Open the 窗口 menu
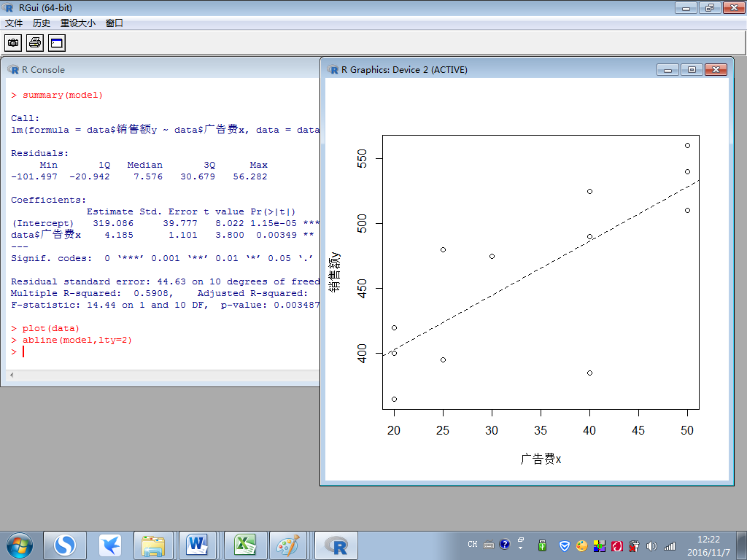 click(x=115, y=23)
